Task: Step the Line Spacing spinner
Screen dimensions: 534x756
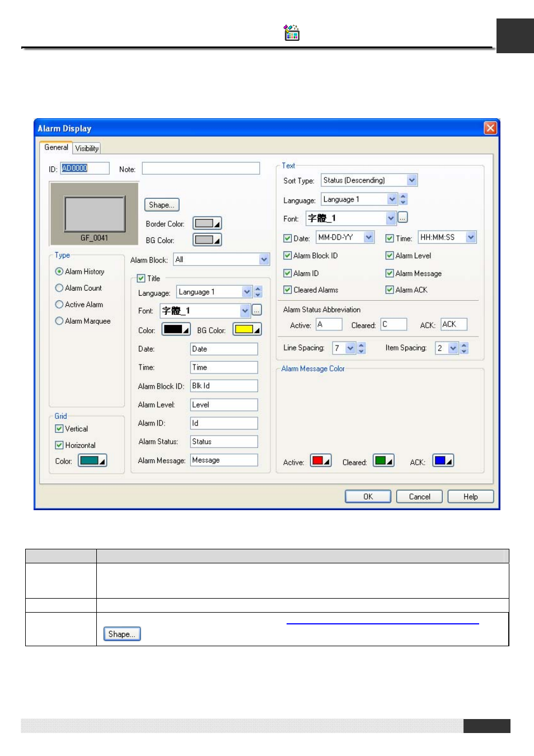Action: tap(362, 348)
